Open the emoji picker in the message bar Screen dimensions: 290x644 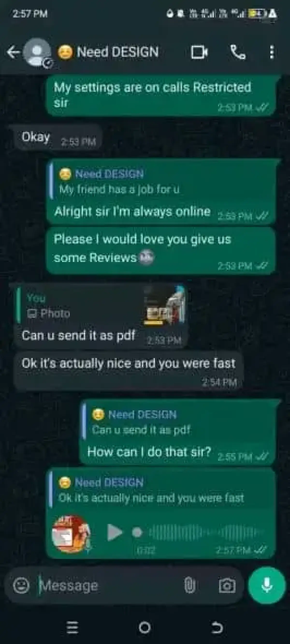pos(21,585)
